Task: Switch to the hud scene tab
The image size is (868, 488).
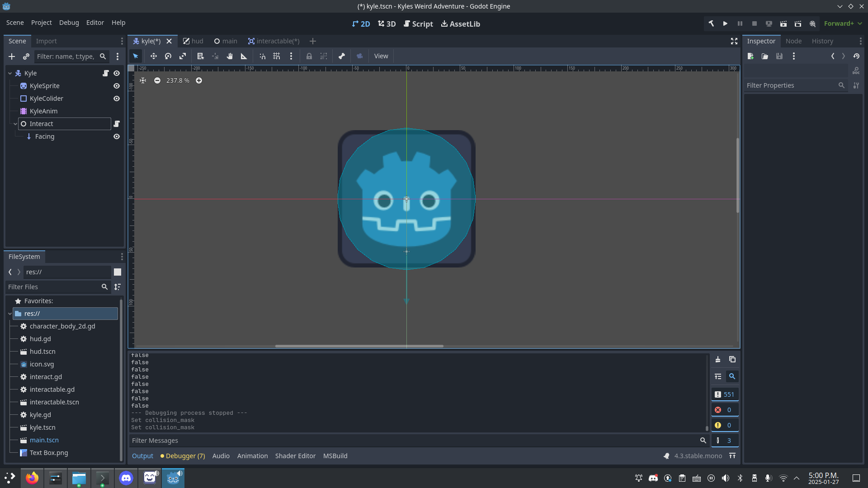Action: 193,41
